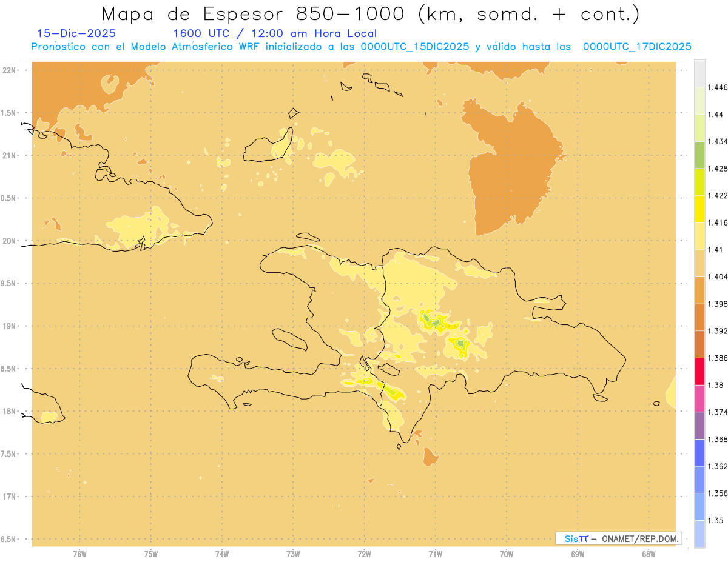Click colorbar value 1.38
Viewport: 728px width, 562px height.
[716, 385]
